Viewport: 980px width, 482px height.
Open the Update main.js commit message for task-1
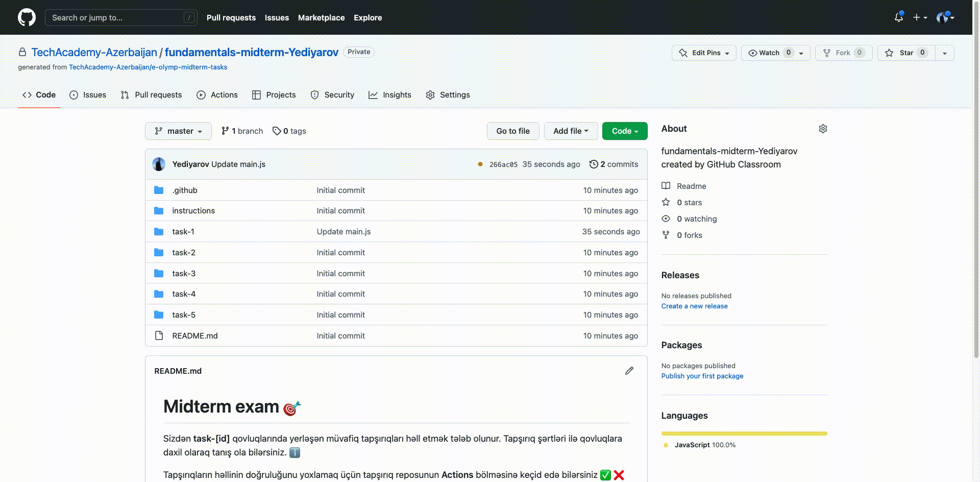344,231
